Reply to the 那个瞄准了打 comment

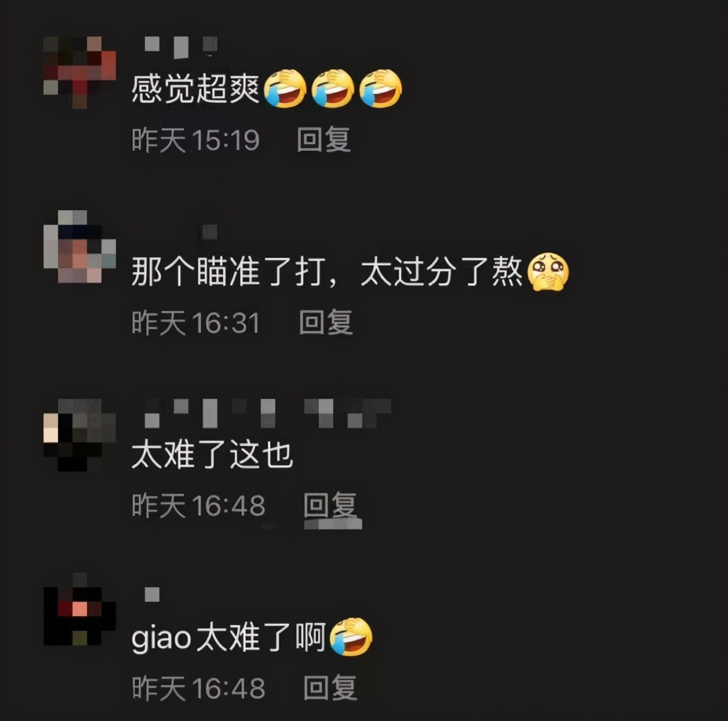[x=326, y=322]
